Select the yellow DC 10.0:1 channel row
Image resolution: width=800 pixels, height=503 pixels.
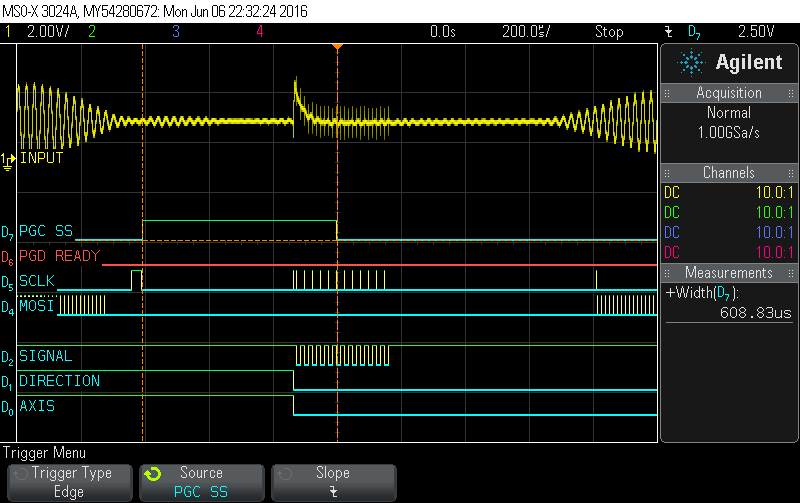coord(730,192)
